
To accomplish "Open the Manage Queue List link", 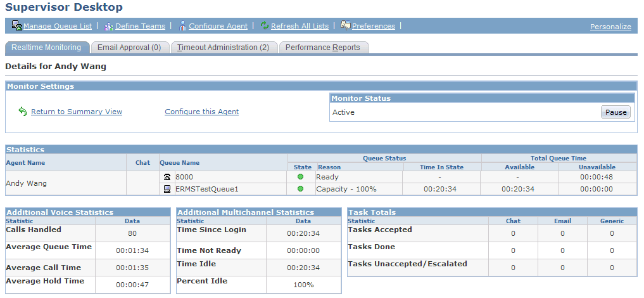I will 58,26.
